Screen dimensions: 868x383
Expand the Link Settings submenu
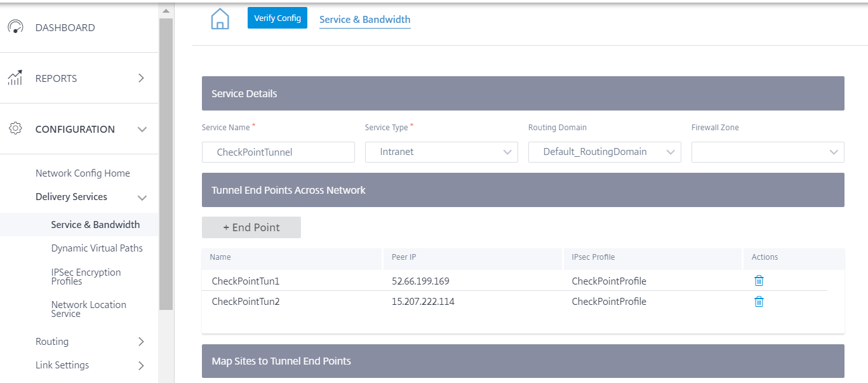[x=142, y=365]
